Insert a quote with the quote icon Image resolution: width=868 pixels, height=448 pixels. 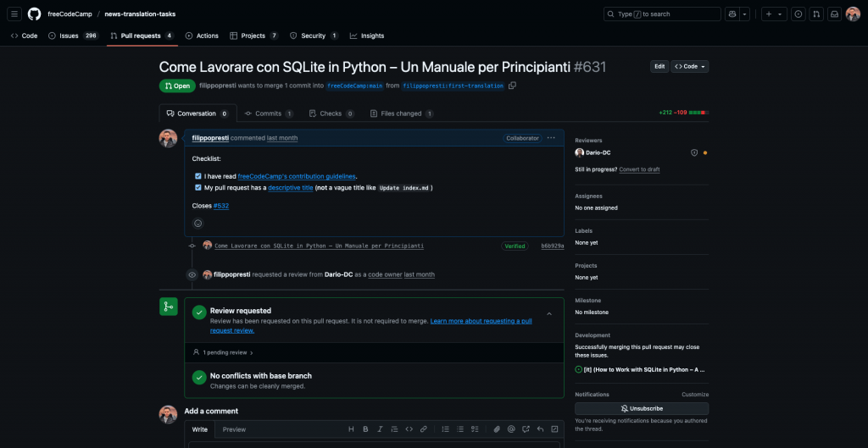[395, 429]
